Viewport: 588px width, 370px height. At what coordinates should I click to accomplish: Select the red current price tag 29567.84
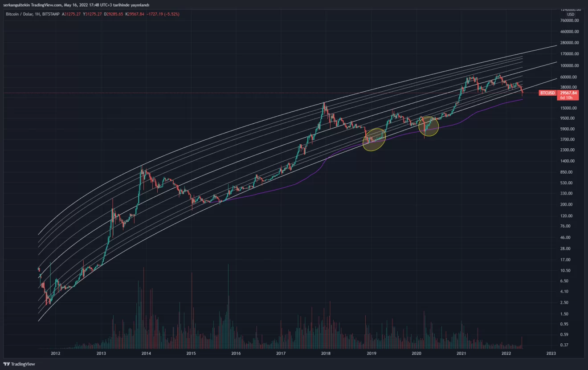click(x=568, y=93)
